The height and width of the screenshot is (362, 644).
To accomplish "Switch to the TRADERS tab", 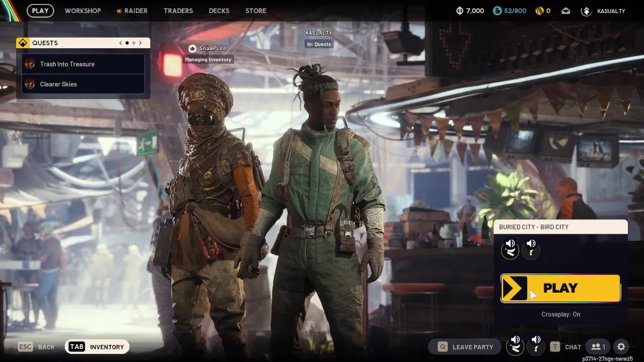I will (x=178, y=11).
